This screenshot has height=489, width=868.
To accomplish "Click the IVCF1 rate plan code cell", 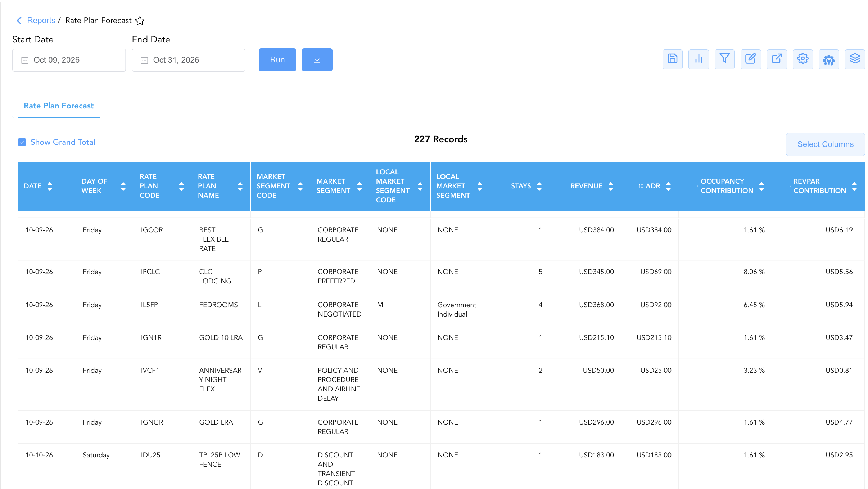I will pyautogui.click(x=150, y=371).
